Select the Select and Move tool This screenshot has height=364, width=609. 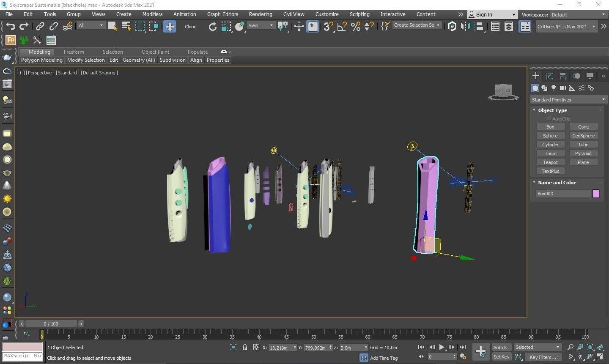[x=170, y=27]
